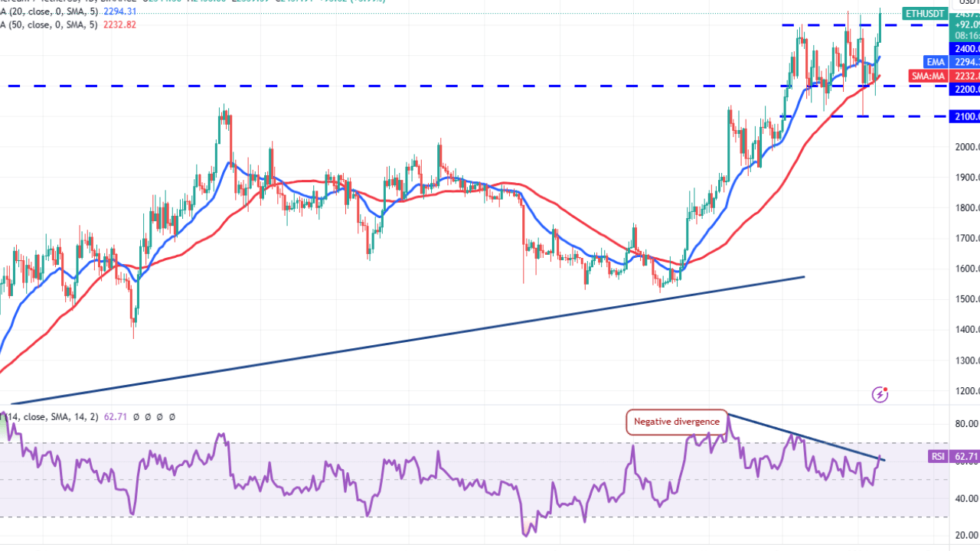Click the 62.71 value on RSI axis
Viewport: 980px width, 551px height.
click(965, 456)
